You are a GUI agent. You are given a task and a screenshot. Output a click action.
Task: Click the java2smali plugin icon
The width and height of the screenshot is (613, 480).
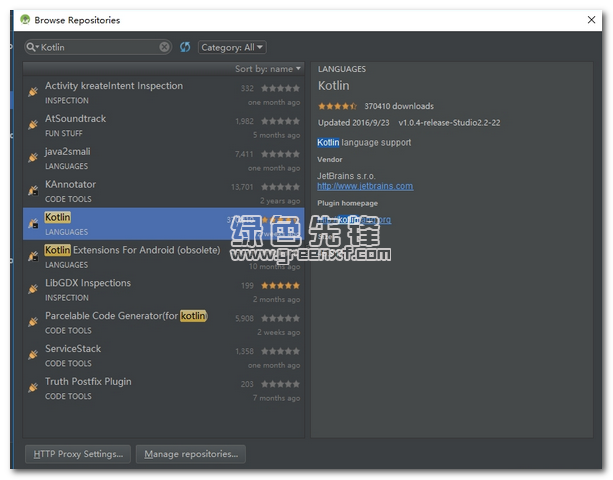tap(33, 158)
